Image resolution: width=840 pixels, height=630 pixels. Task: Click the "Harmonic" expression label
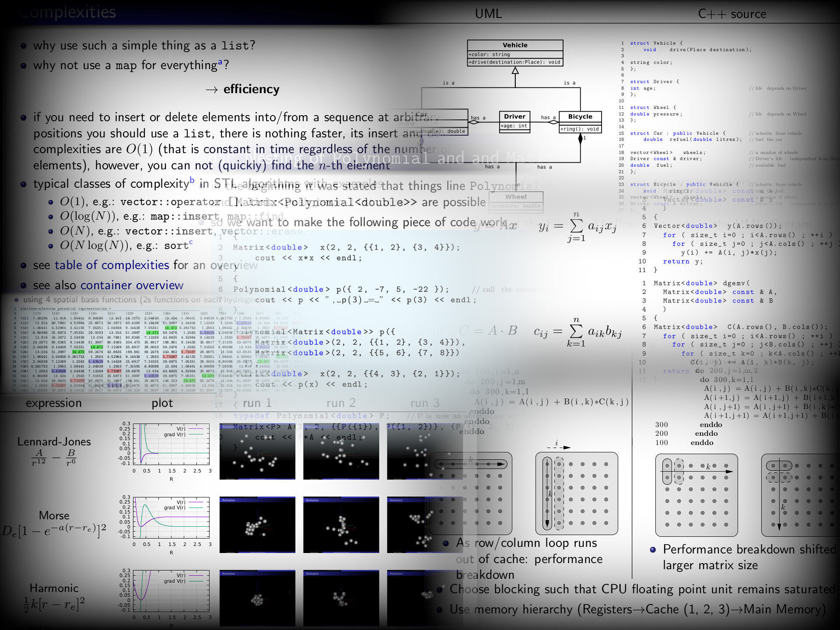coord(54,588)
